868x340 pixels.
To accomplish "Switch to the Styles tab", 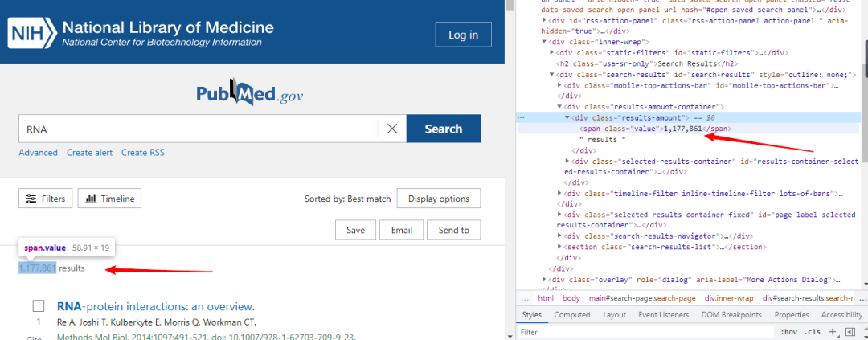I will tap(531, 314).
